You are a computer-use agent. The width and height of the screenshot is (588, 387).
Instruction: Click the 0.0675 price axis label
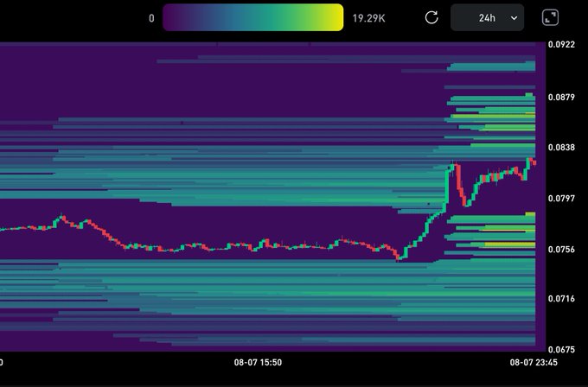561,350
